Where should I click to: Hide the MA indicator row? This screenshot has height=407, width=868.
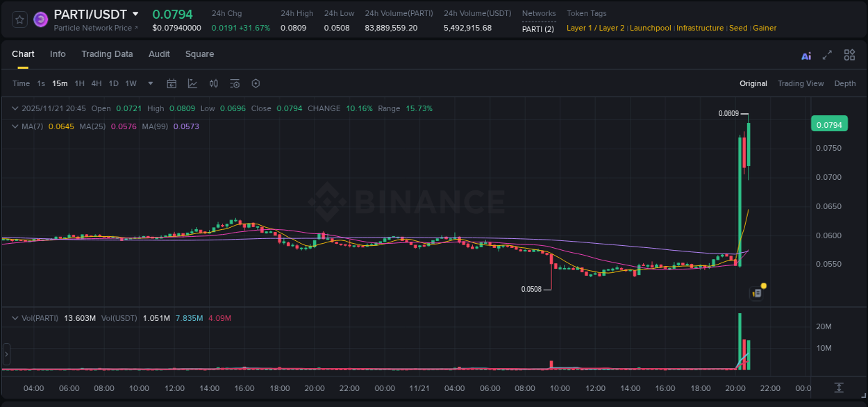click(x=15, y=126)
